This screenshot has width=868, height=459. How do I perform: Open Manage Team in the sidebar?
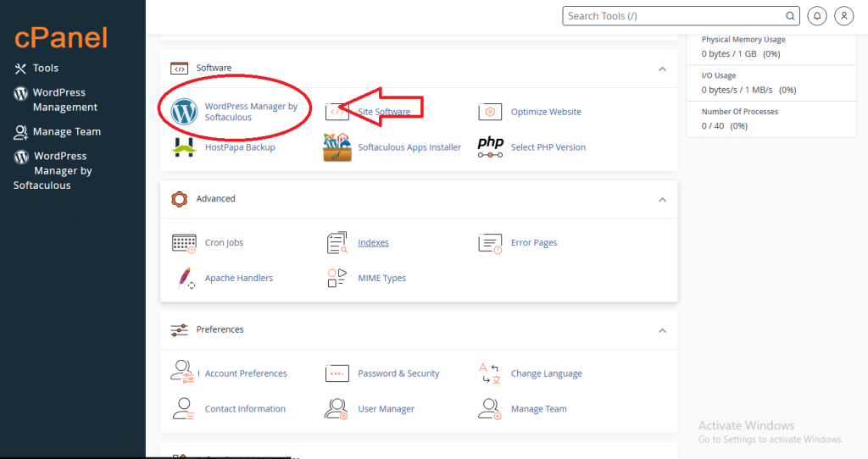(x=58, y=131)
